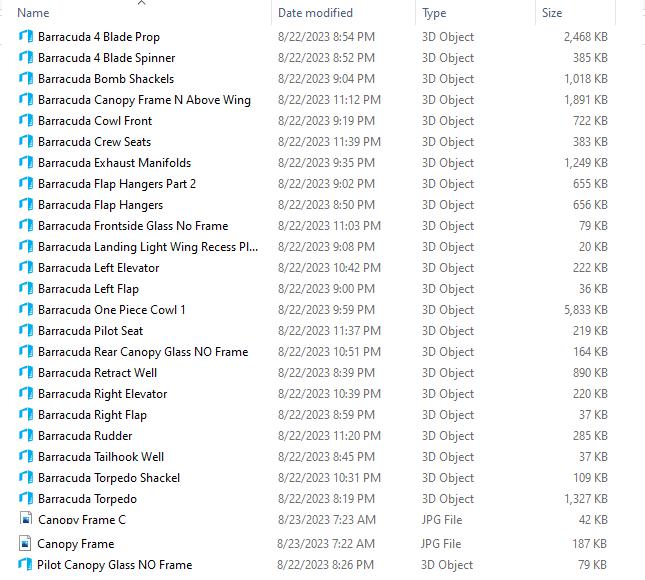Click 3D Object type in Barracuda Pilot Seat row
Screen dimensions: 645x580
pyautogui.click(x=448, y=331)
